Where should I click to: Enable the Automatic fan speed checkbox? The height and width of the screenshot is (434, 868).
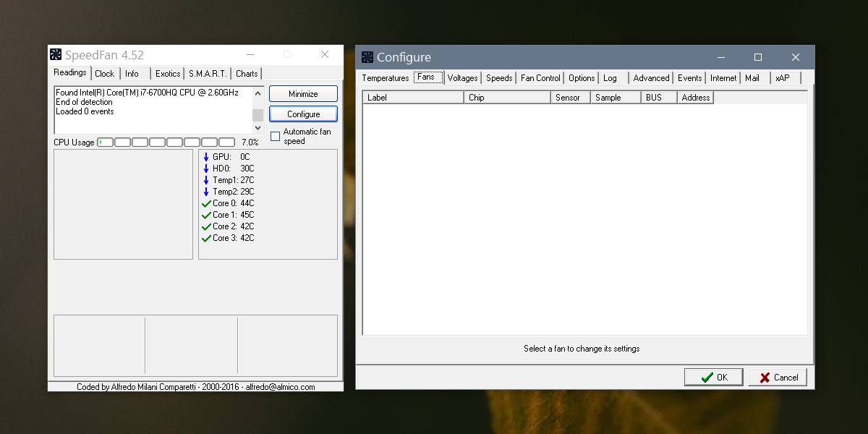[275, 136]
